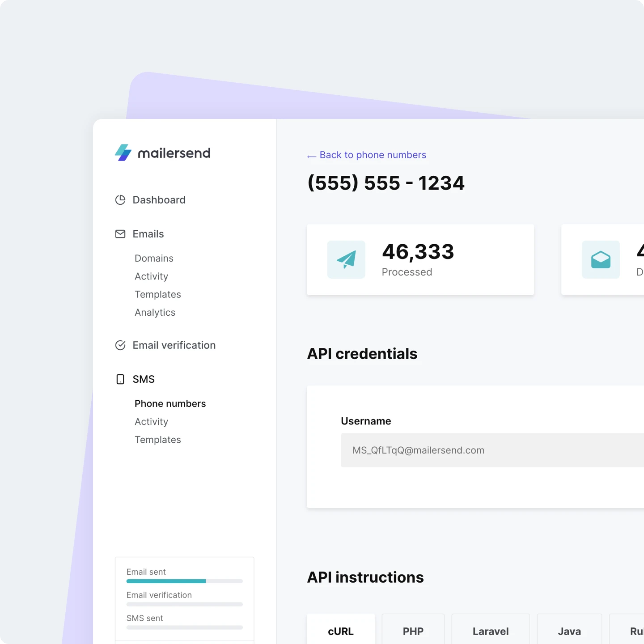Click the Username input field

pyautogui.click(x=492, y=450)
